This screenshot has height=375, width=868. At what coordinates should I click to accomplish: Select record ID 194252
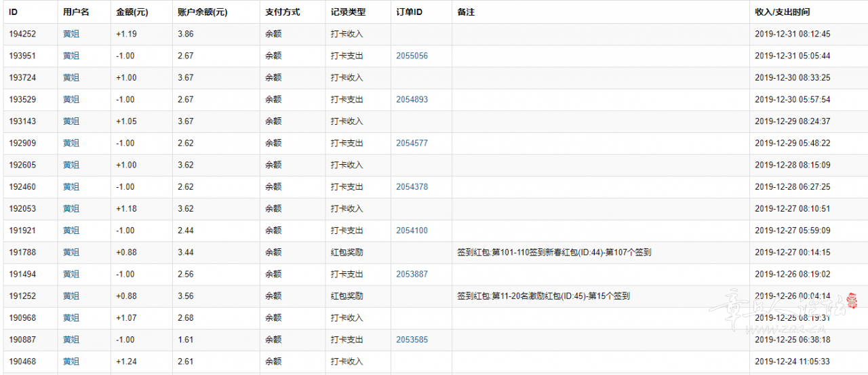point(22,34)
